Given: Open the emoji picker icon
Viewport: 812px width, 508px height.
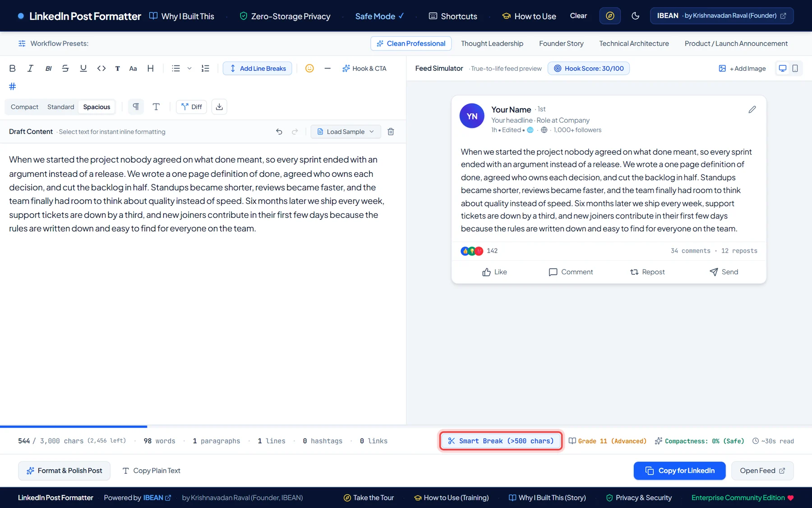Looking at the screenshot, I should [x=309, y=68].
